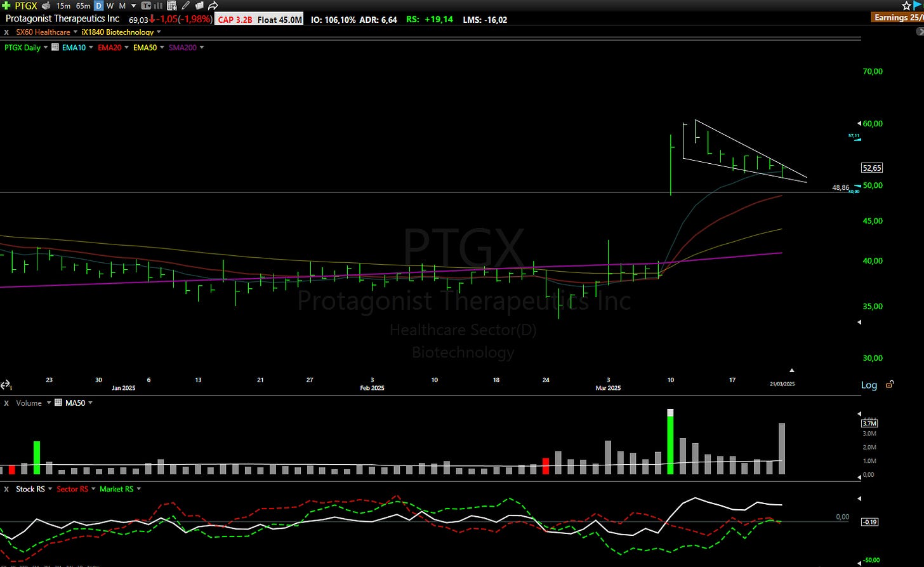Image resolution: width=924 pixels, height=567 pixels.
Task: Click the time axis reset arrows icon
Action: [x=6, y=385]
